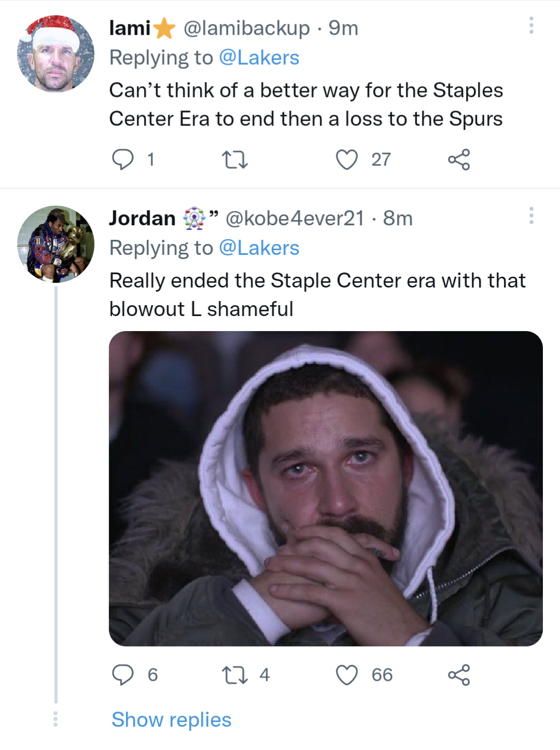The width and height of the screenshot is (560, 750).
Task: View the crying hooded man image
Action: pos(325,488)
